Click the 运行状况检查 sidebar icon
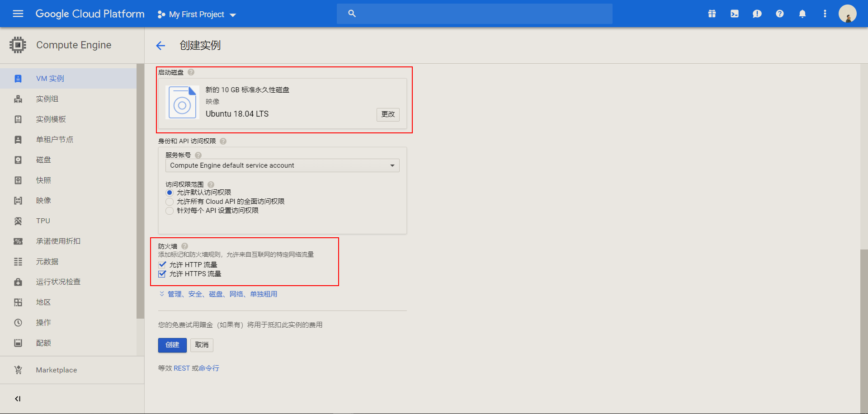The image size is (868, 414). (x=18, y=282)
